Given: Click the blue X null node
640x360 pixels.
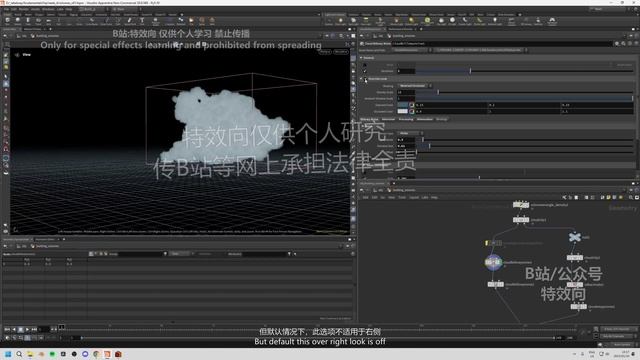Looking at the screenshot, I should click(575, 237).
